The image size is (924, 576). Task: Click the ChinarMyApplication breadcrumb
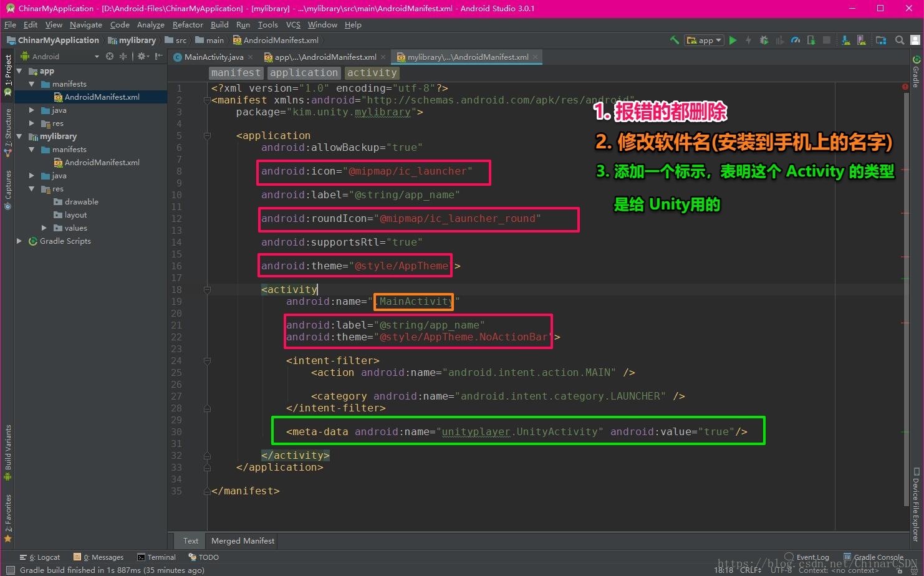(53, 40)
